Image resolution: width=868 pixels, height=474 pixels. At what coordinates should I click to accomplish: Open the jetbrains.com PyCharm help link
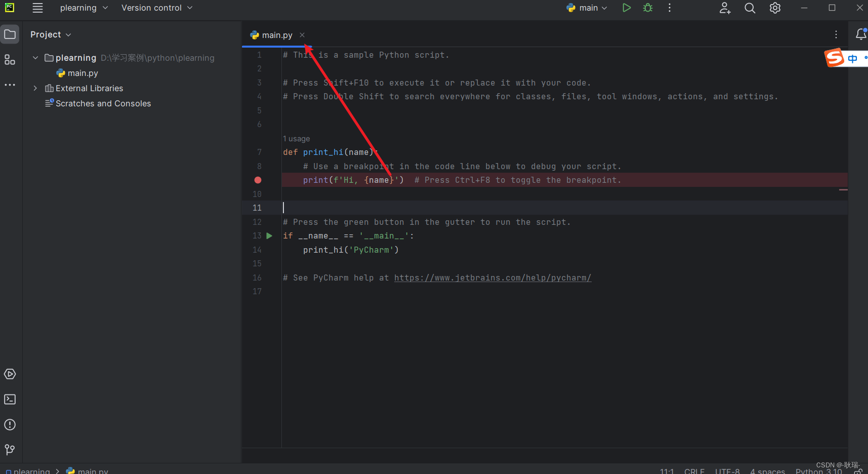[x=492, y=278]
